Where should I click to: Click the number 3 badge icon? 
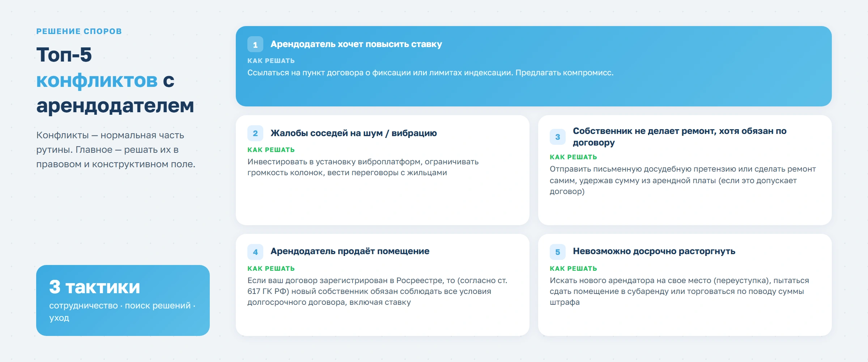pyautogui.click(x=558, y=136)
